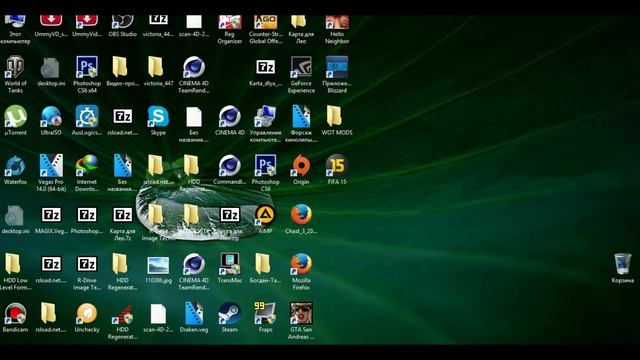Launch the TransMac shortcut
This screenshot has height=360, width=640.
(x=230, y=264)
